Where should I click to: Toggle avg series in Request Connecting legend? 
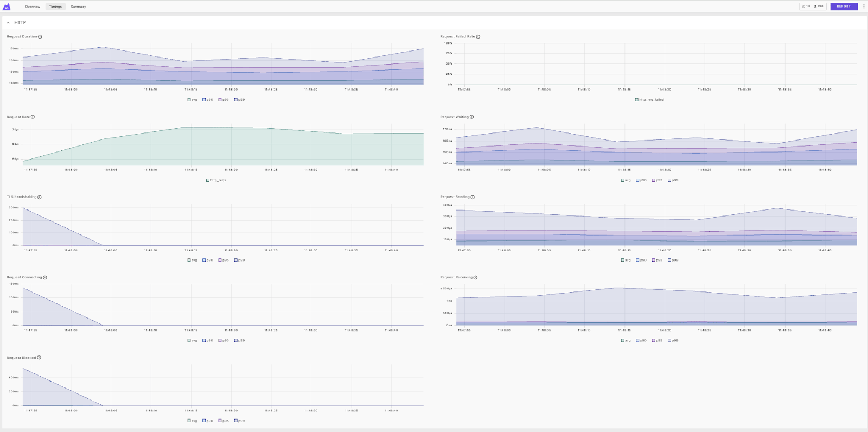(x=193, y=341)
